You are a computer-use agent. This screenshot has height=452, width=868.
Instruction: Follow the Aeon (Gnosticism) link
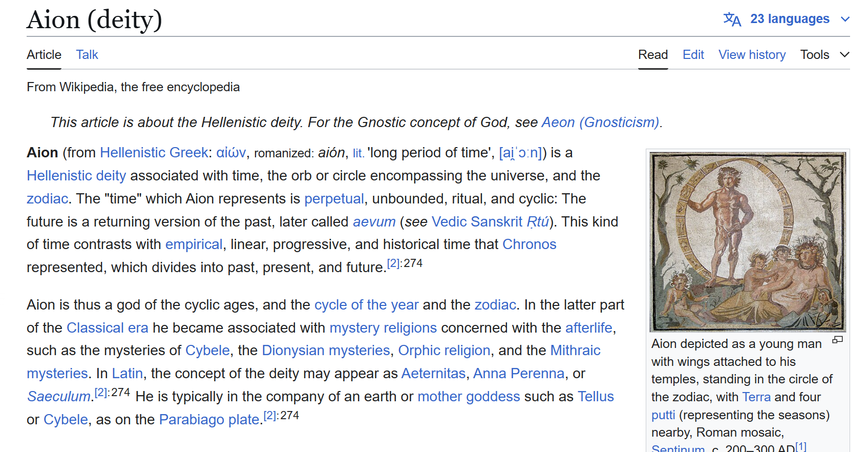pos(600,122)
